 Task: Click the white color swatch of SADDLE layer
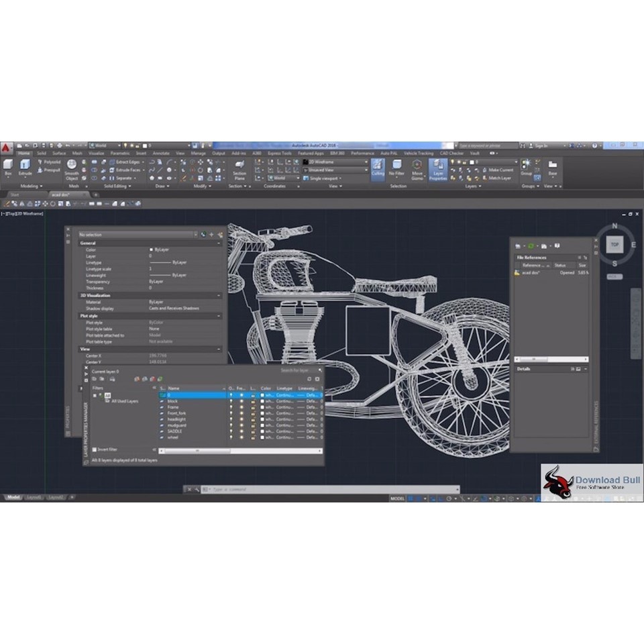263,431
